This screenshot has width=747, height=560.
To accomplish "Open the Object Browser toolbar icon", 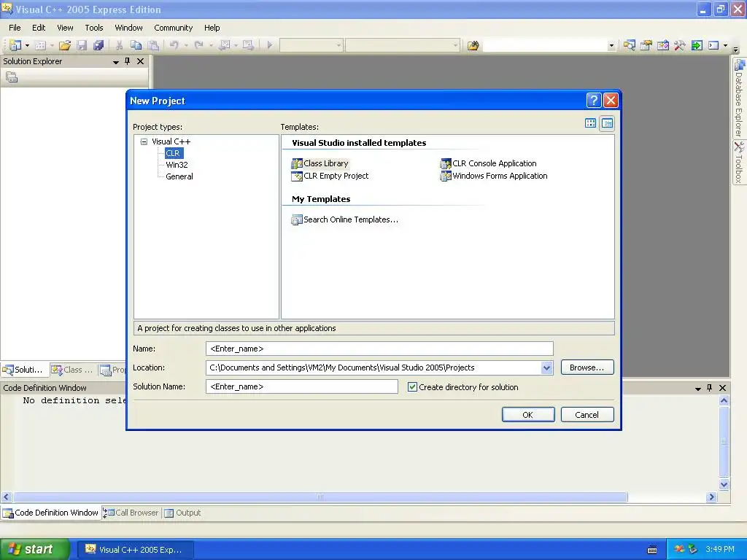I will coord(662,45).
